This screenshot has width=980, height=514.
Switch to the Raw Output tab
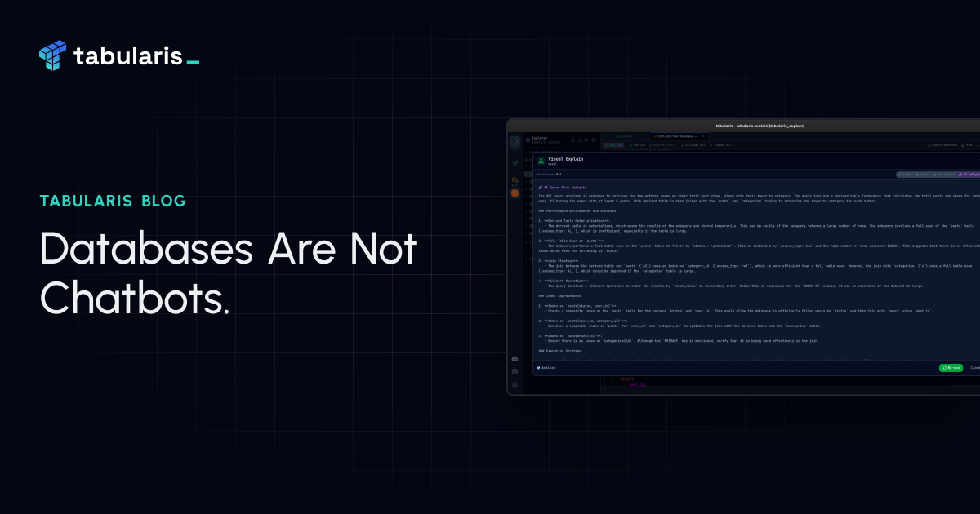point(943,175)
